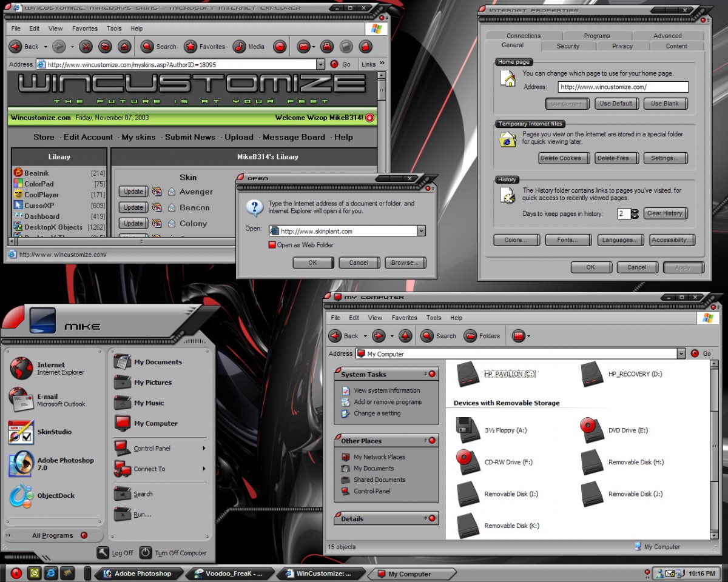The height and width of the screenshot is (582, 728).
Task: Switch to the Security tab
Action: coord(568,46)
